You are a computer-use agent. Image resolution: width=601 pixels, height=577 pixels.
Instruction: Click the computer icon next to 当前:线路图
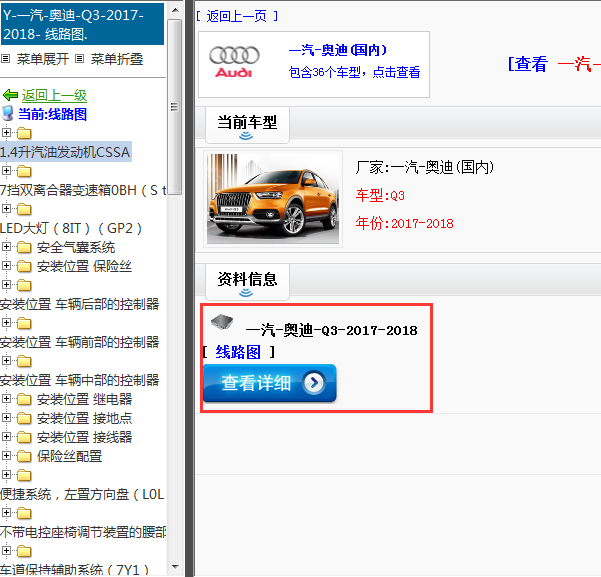(8, 114)
